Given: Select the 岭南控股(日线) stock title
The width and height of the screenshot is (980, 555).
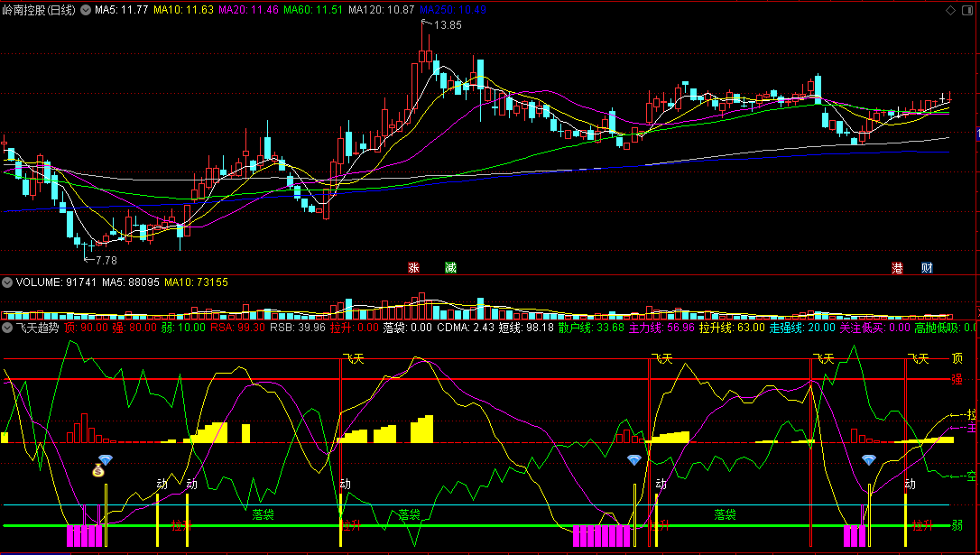Looking at the screenshot, I should [40, 10].
